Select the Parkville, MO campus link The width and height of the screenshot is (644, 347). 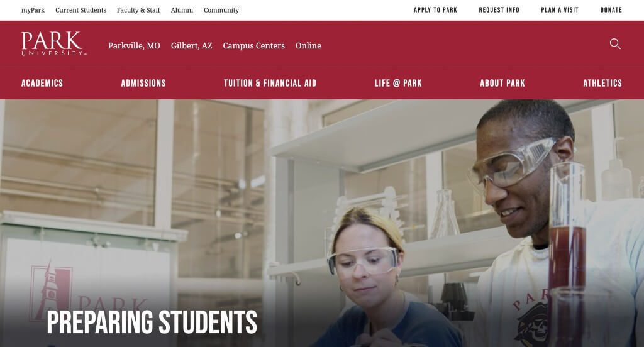point(134,46)
